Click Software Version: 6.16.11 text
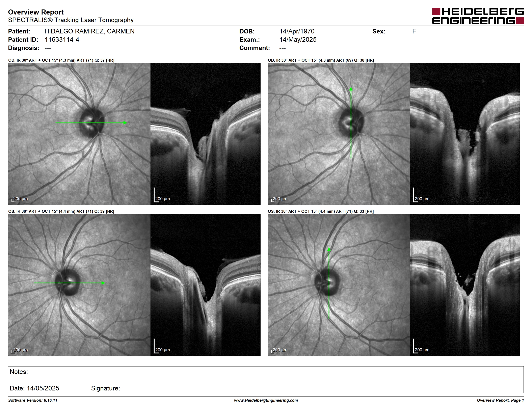The height and width of the screenshot is (411, 532). coord(33,400)
